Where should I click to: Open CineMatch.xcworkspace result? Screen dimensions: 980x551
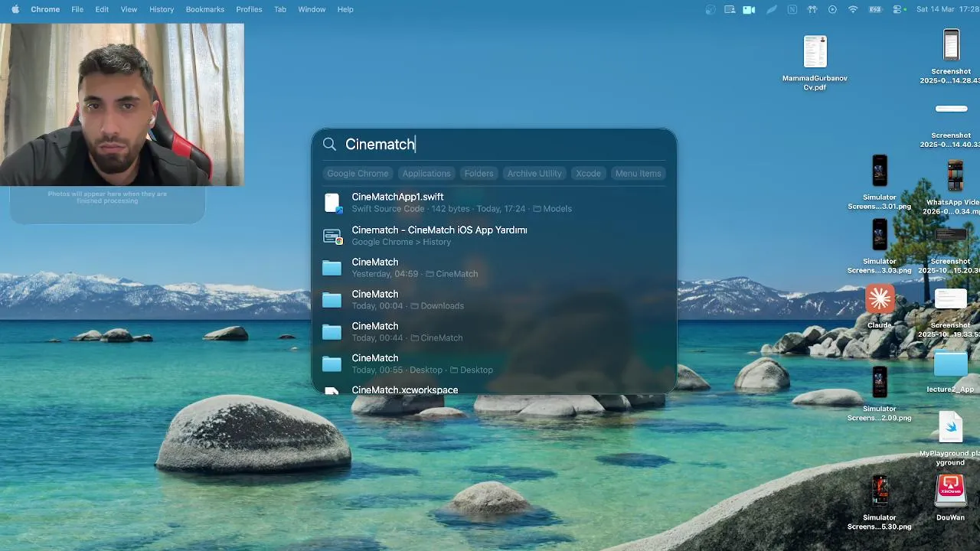pos(494,389)
